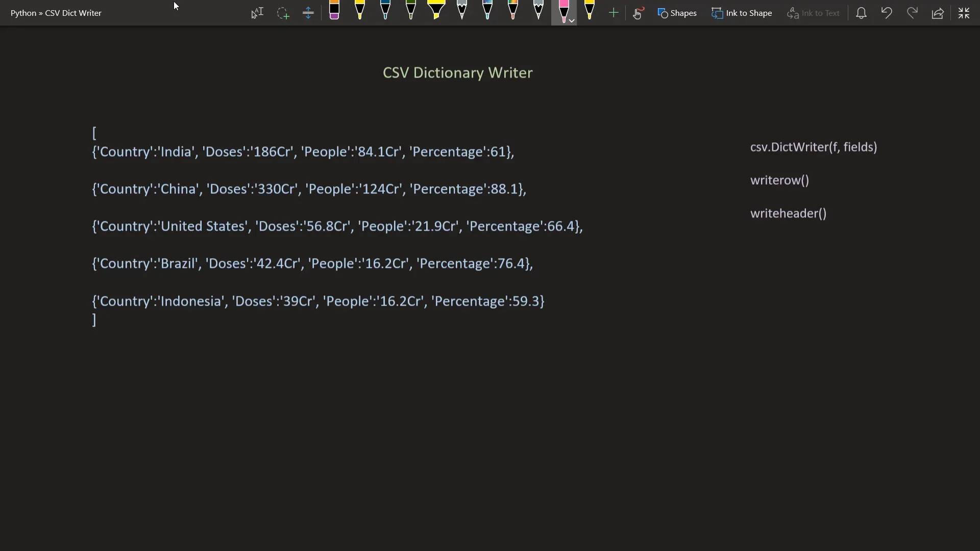980x551 pixels.
Task: Click the writeheader() text note
Action: click(x=788, y=213)
